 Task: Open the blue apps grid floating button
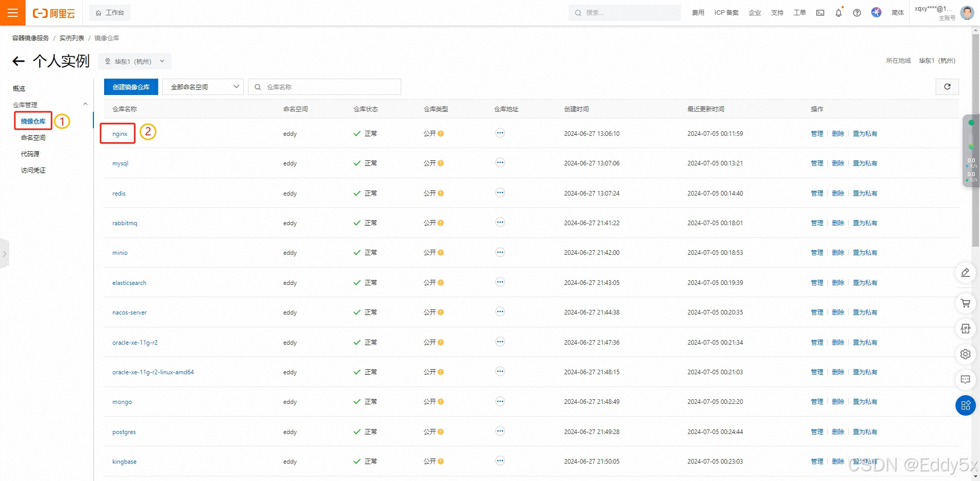pos(965,405)
